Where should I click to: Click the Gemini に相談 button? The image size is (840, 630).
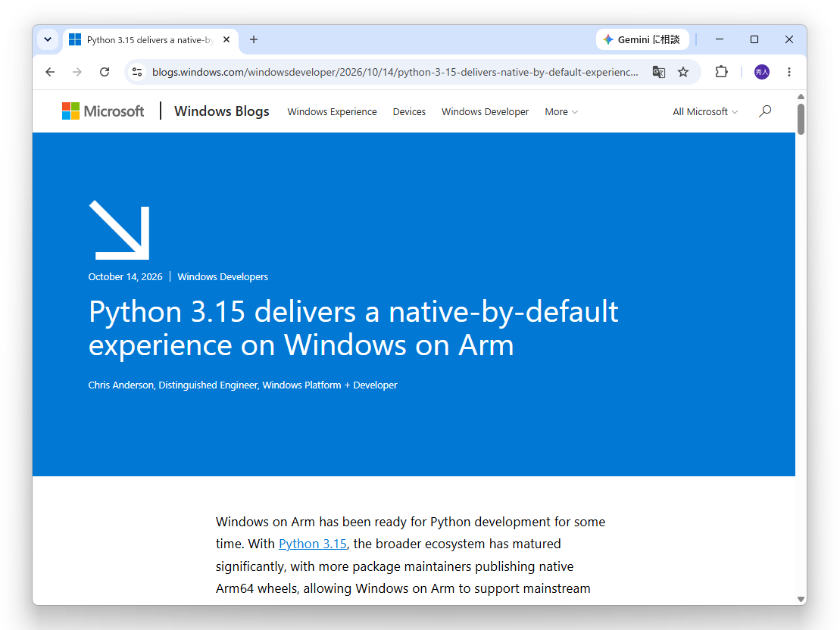[642, 39]
